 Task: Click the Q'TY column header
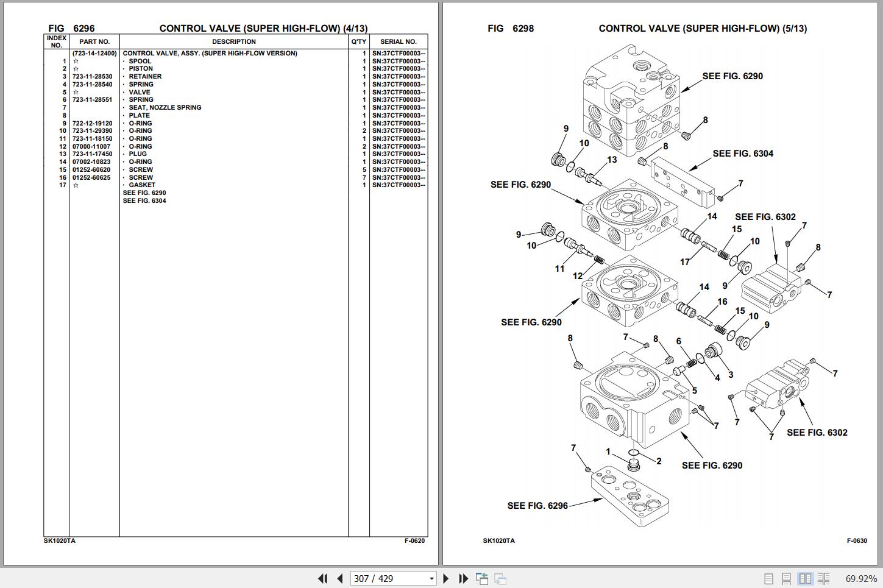pyautogui.click(x=359, y=42)
